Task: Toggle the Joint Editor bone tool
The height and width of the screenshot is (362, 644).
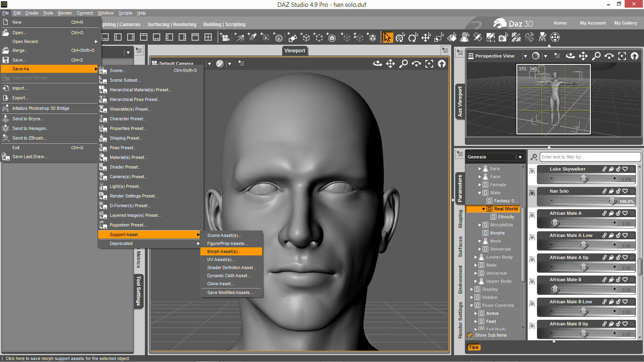Action: [x=477, y=37]
